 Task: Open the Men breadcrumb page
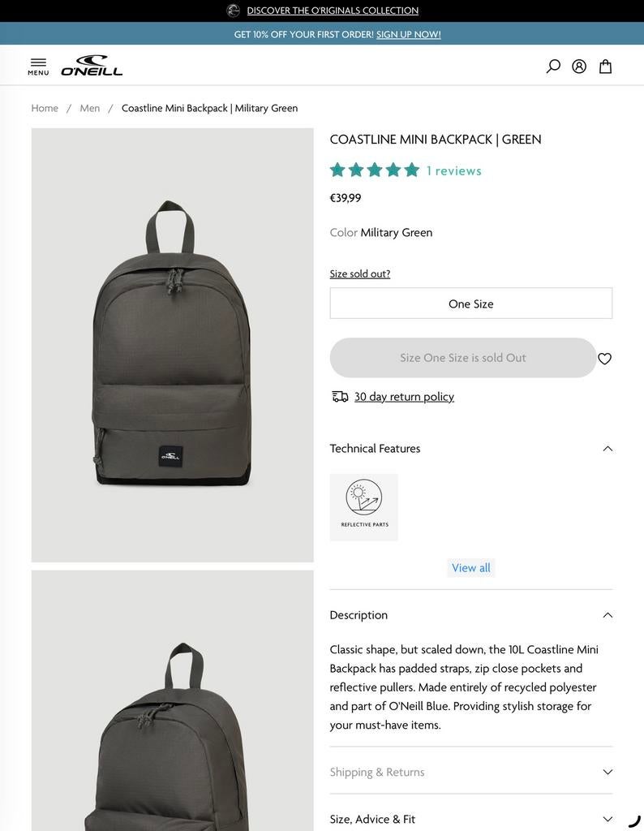click(89, 107)
